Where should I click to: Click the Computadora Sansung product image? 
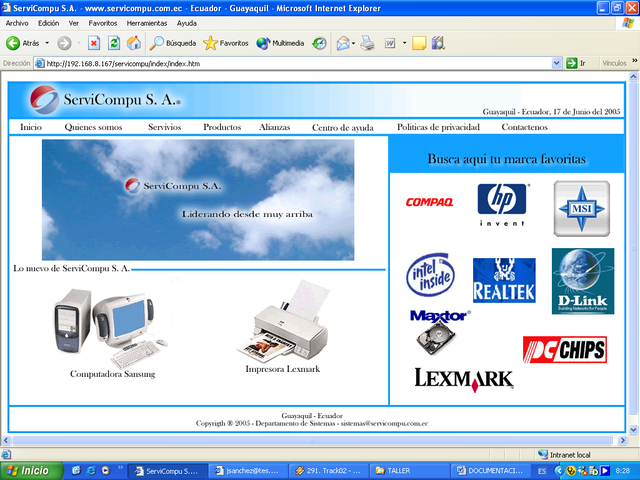111,328
